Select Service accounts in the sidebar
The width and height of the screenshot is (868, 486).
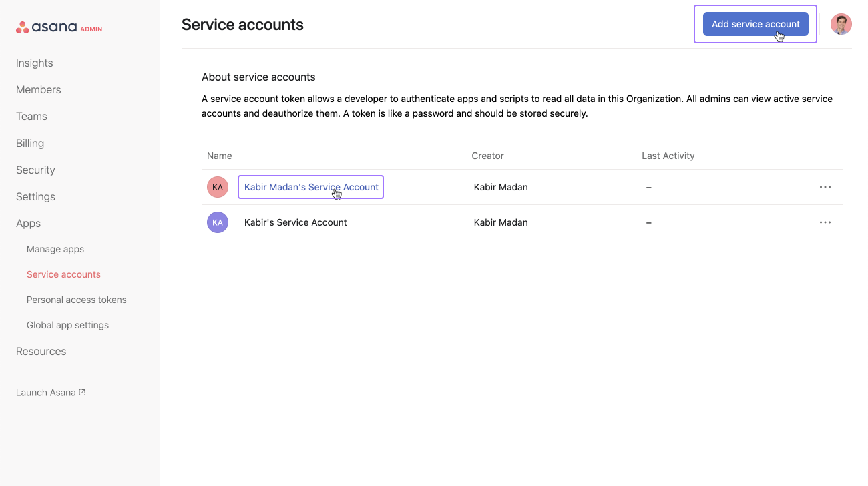pyautogui.click(x=63, y=274)
